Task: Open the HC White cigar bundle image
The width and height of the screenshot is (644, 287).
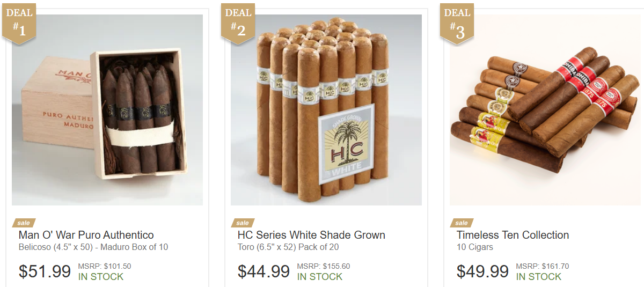Action: tap(326, 110)
